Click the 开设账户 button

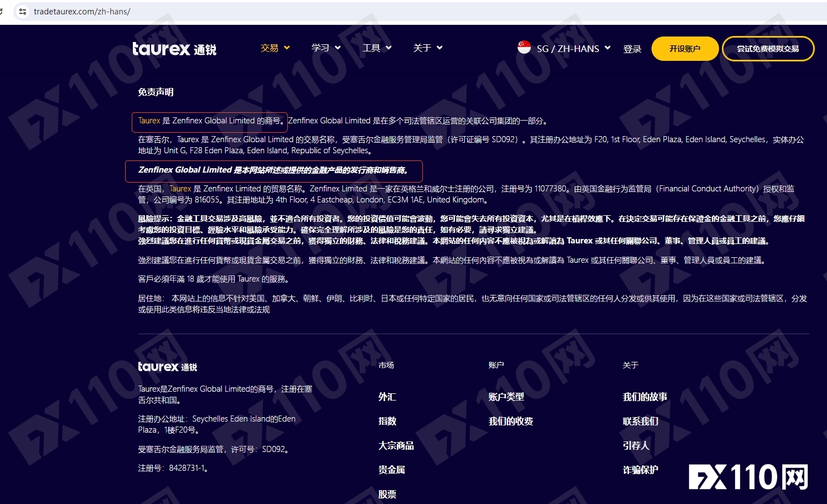click(685, 49)
